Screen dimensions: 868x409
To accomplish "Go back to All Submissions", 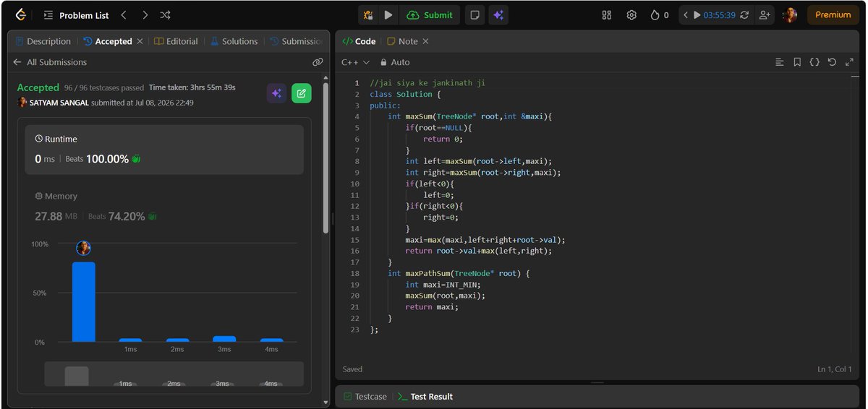I will pyautogui.click(x=50, y=62).
